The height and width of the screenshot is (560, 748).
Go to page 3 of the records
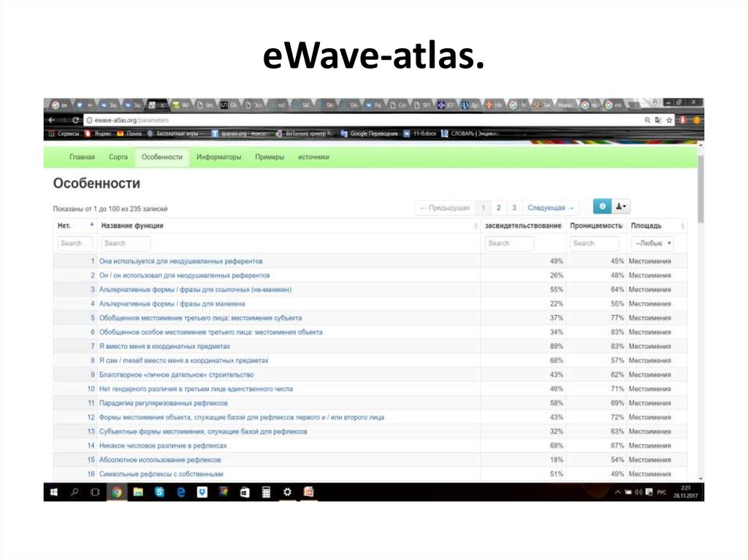click(514, 207)
